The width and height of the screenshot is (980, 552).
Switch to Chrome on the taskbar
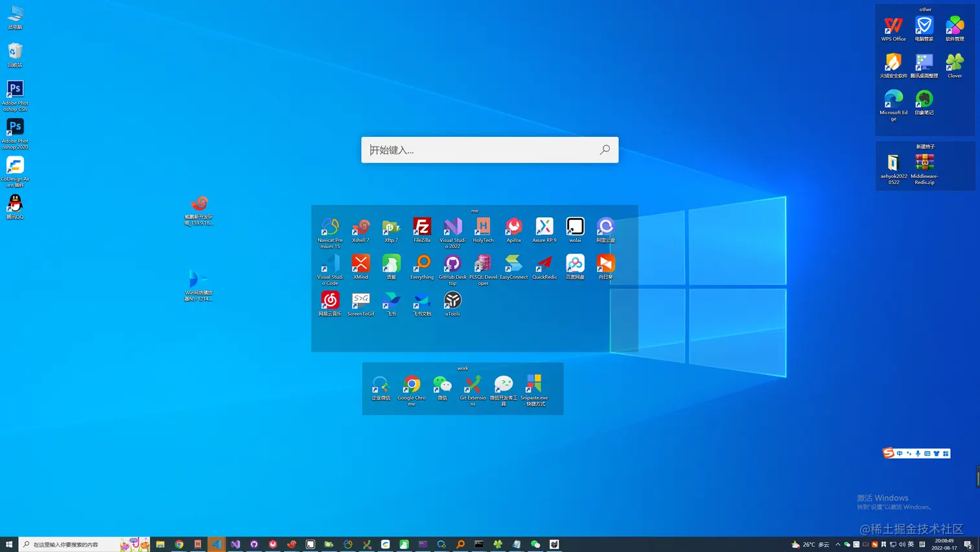[179, 544]
